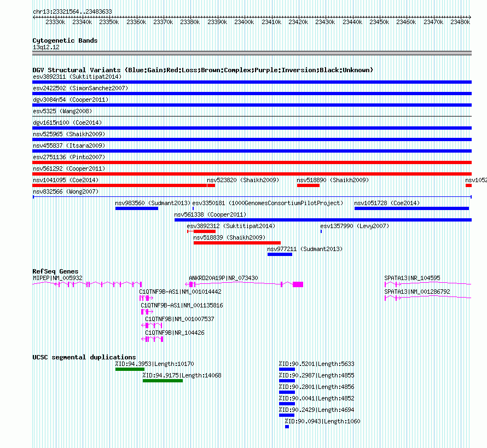Open C1QTNF9B-AS1|NM_001014442 gene label
The width and height of the screenshot is (487, 448).
coord(180,292)
